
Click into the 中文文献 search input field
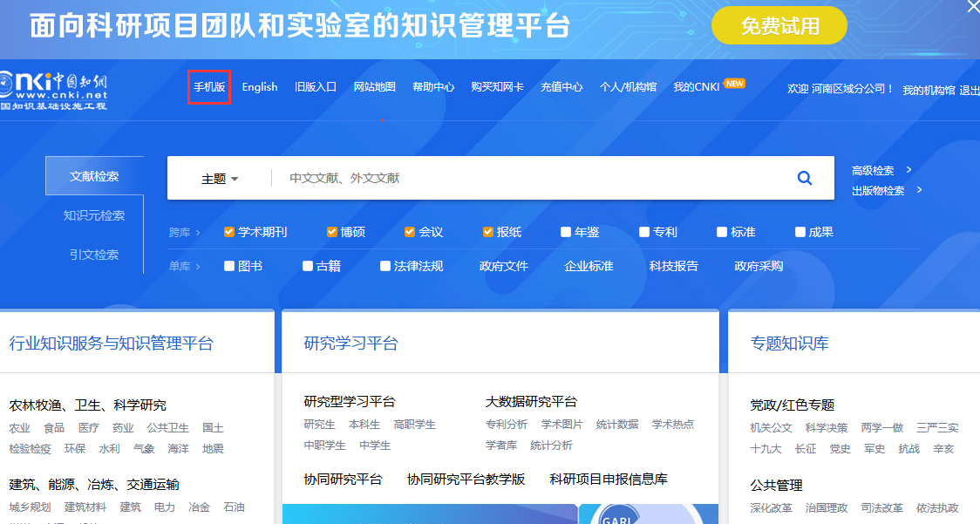pos(523,178)
